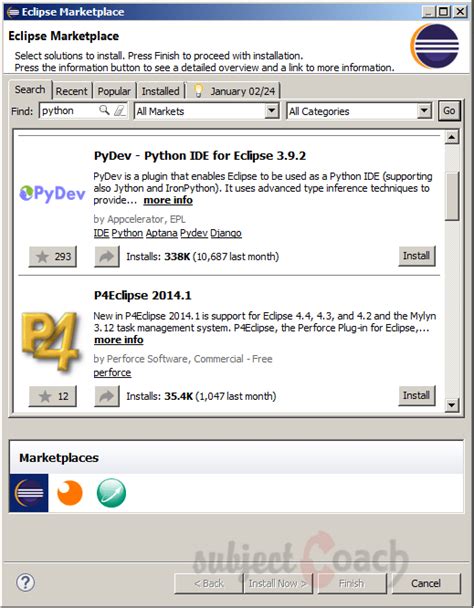This screenshot has height=608, width=474.
Task: Click the PyDev logo image
Action: (x=52, y=193)
